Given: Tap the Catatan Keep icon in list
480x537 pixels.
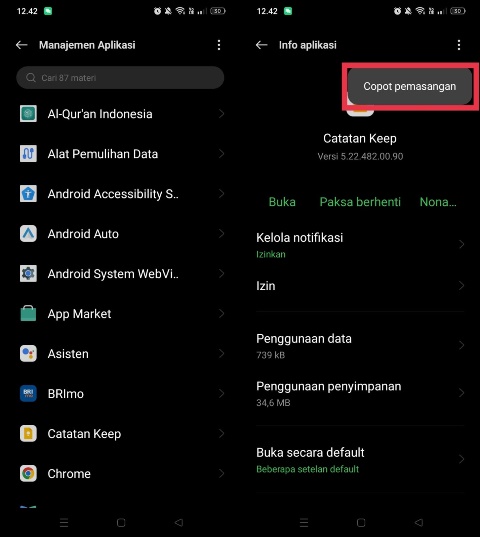Looking at the screenshot, I should pos(28,434).
